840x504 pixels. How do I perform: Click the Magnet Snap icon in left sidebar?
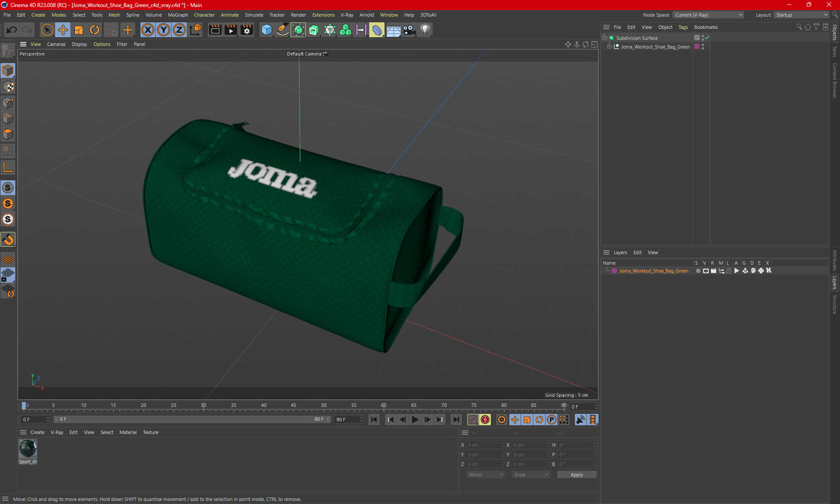(x=8, y=239)
